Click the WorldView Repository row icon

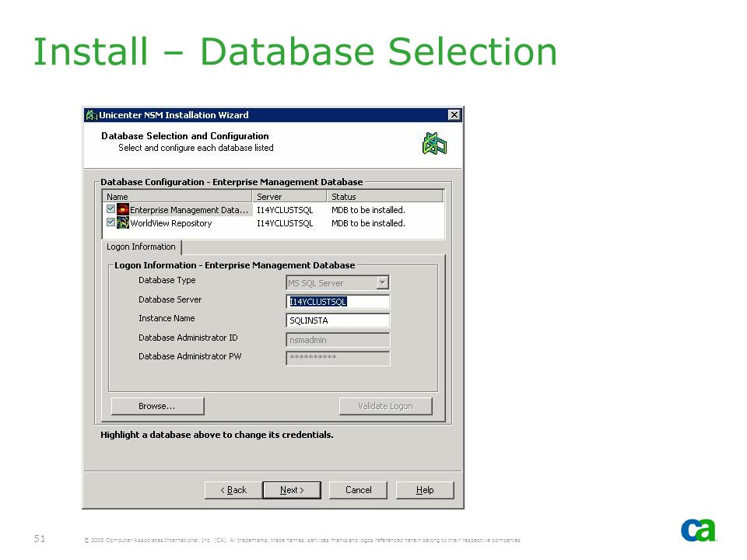click(x=123, y=223)
